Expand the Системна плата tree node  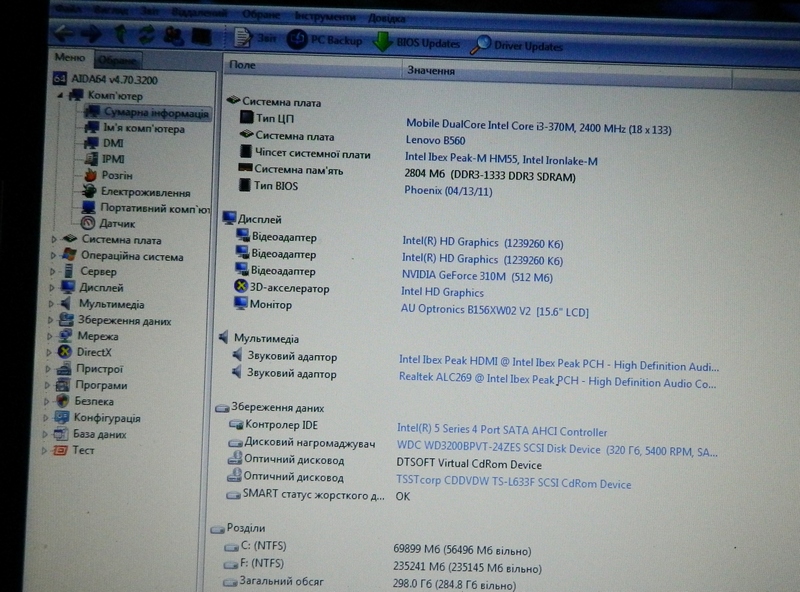point(54,240)
